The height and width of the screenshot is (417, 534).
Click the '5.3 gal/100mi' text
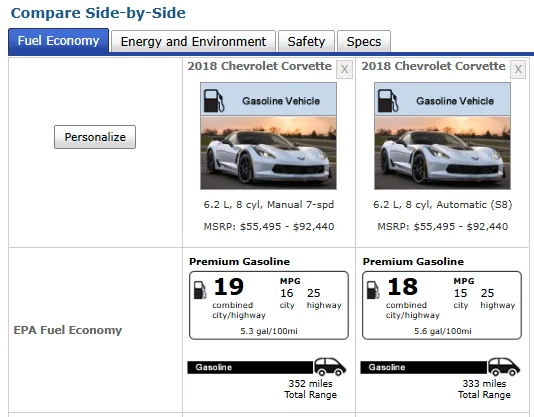pyautogui.click(x=269, y=331)
